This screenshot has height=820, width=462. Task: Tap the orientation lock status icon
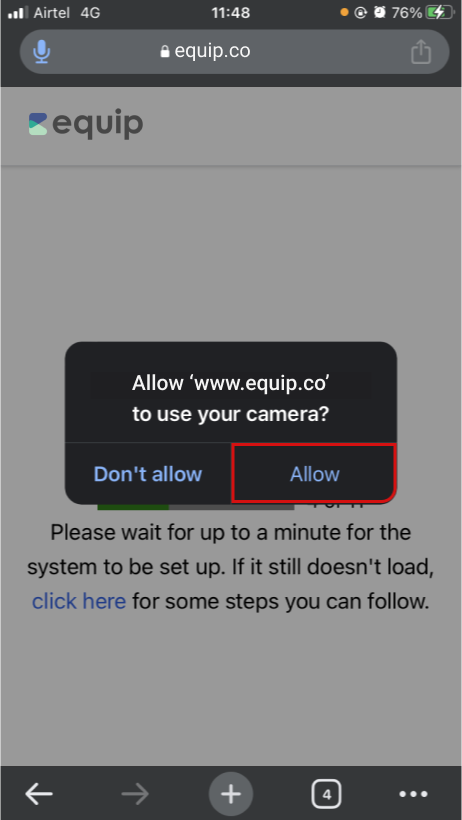pos(360,13)
